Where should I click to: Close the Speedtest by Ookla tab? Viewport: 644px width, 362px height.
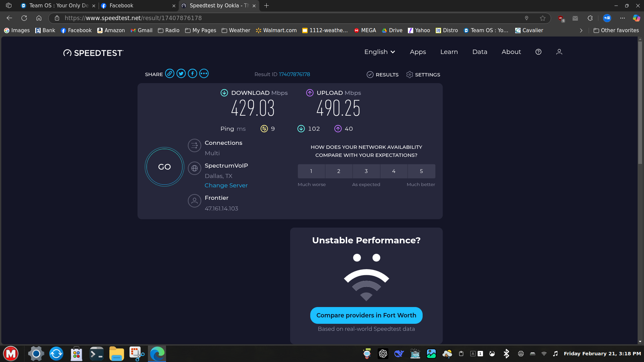pos(254,6)
